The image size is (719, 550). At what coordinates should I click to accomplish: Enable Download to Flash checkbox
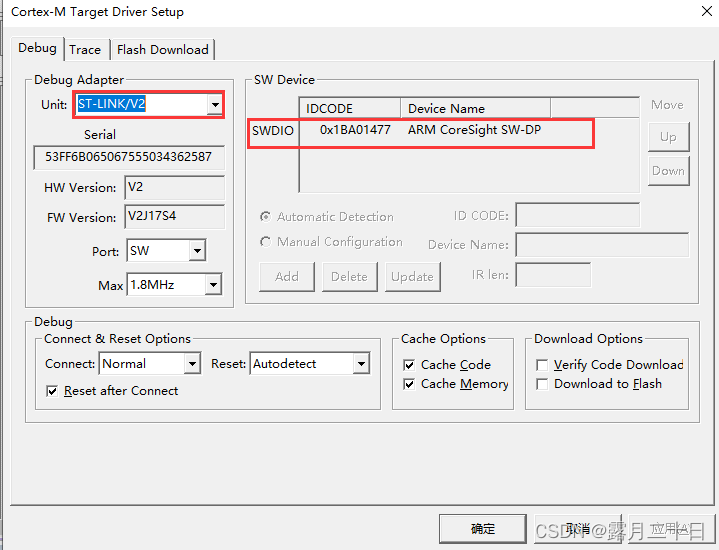(542, 384)
